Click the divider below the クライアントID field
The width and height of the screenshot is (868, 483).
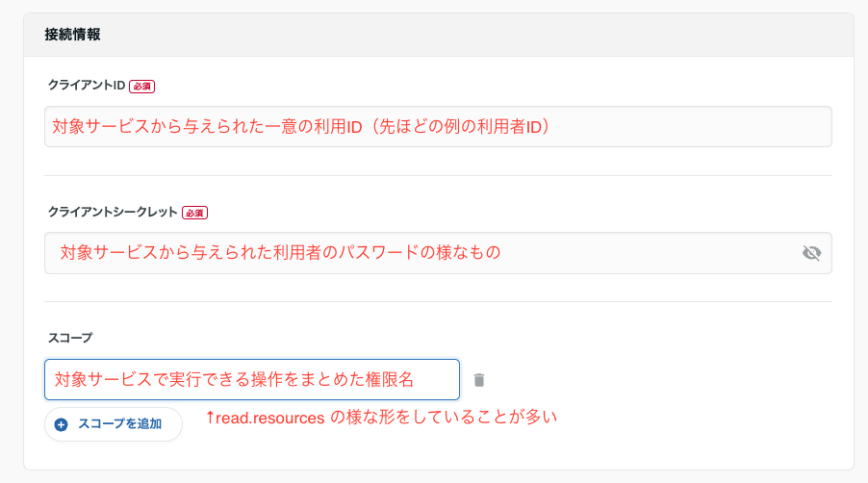[x=438, y=175]
